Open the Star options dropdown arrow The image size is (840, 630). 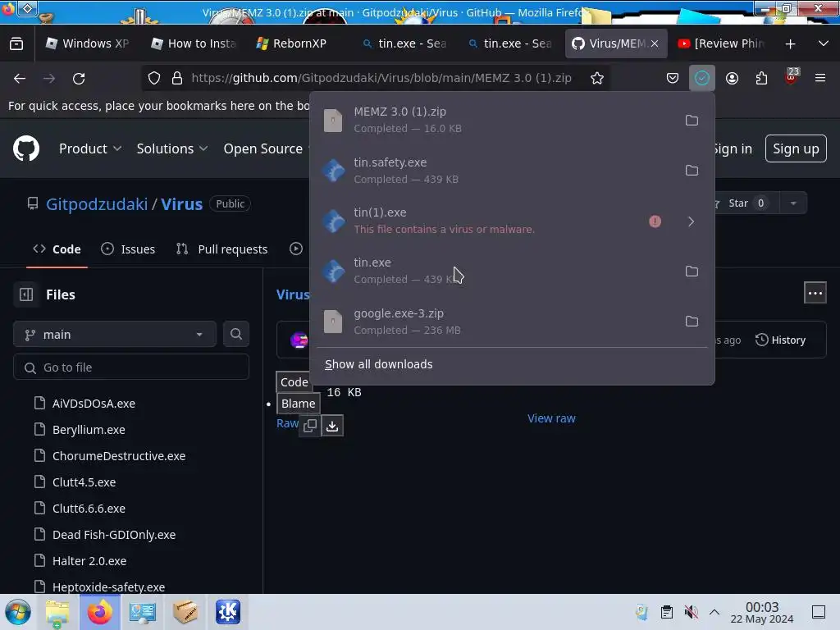tap(793, 203)
